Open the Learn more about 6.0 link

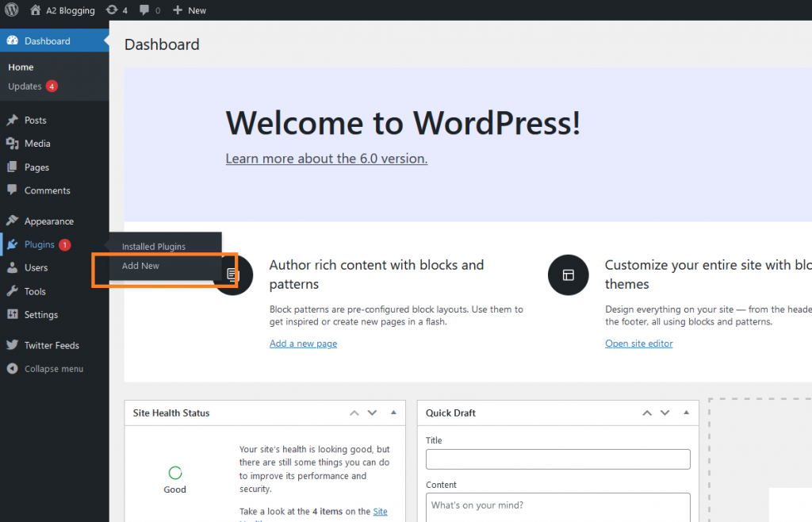click(x=326, y=158)
